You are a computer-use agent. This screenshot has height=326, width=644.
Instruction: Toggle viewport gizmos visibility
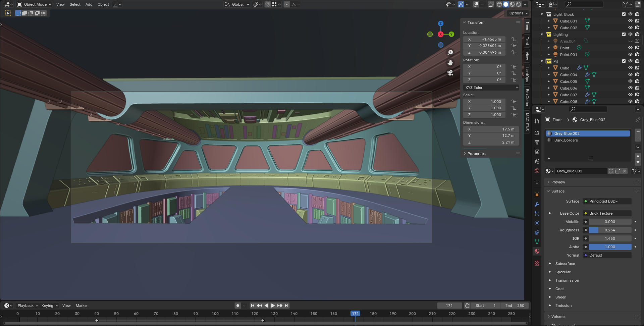click(x=461, y=4)
